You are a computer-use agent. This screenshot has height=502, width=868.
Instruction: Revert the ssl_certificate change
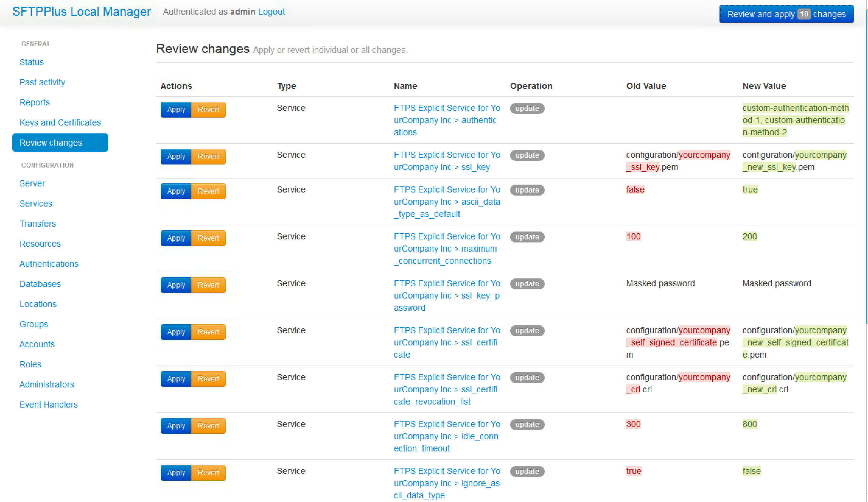point(208,332)
